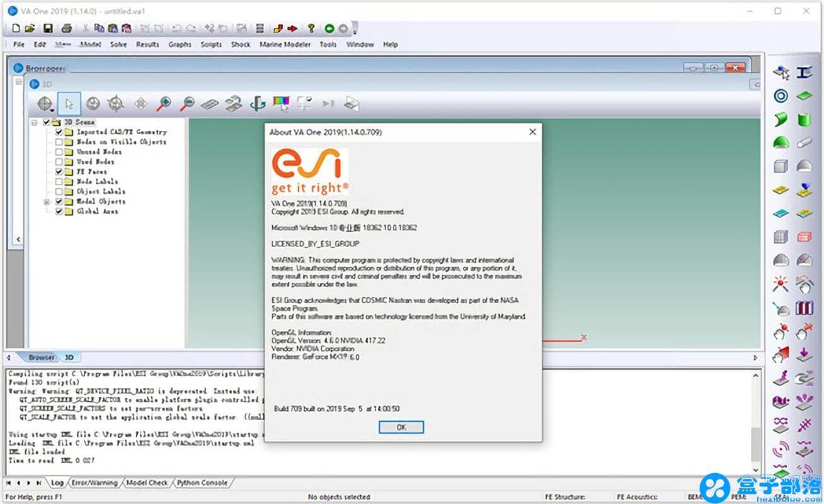Toggle the 3D Scene checkbox
The width and height of the screenshot is (824, 504).
(46, 122)
